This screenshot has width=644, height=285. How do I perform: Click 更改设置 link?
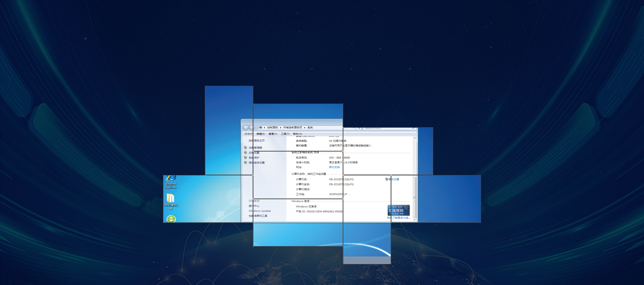pyautogui.click(x=394, y=179)
